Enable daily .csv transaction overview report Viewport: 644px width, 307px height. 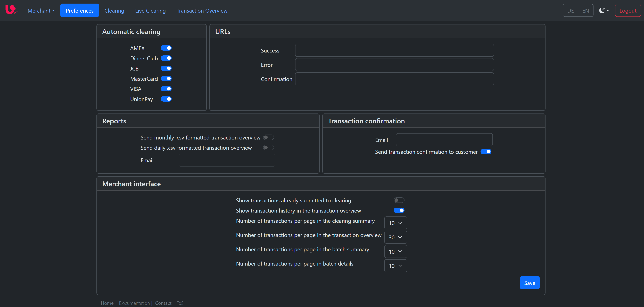coord(268,148)
